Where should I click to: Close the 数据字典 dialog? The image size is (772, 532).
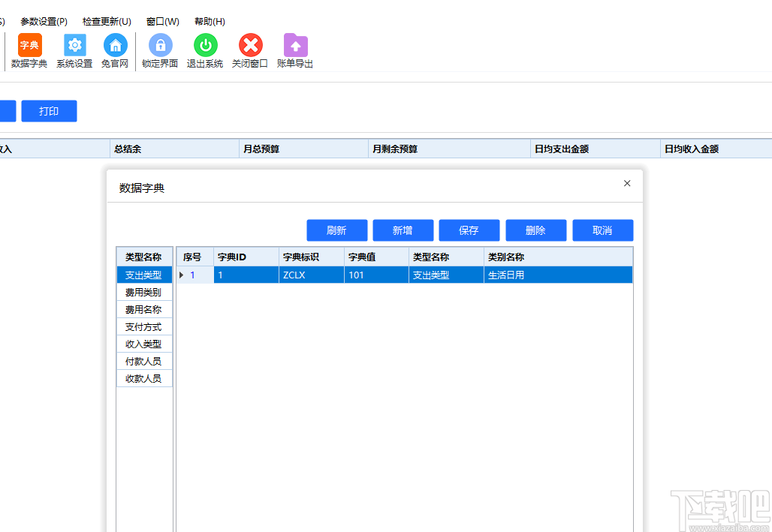627,183
